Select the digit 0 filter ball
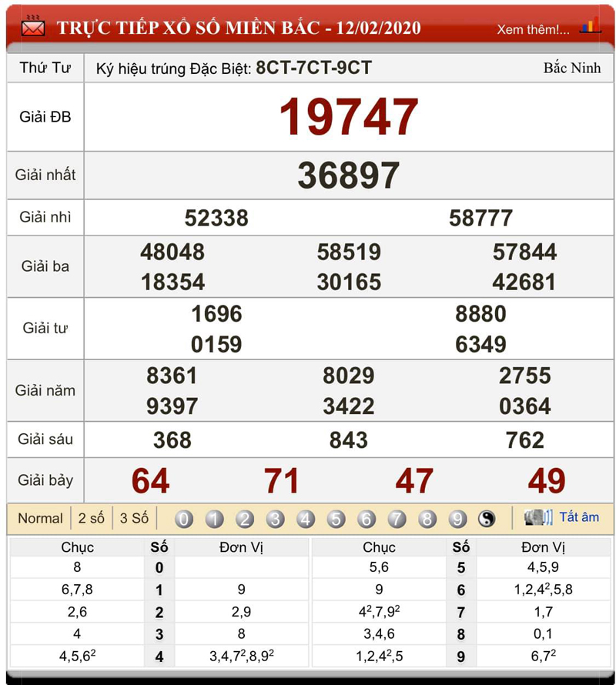This screenshot has width=616, height=685. click(184, 519)
